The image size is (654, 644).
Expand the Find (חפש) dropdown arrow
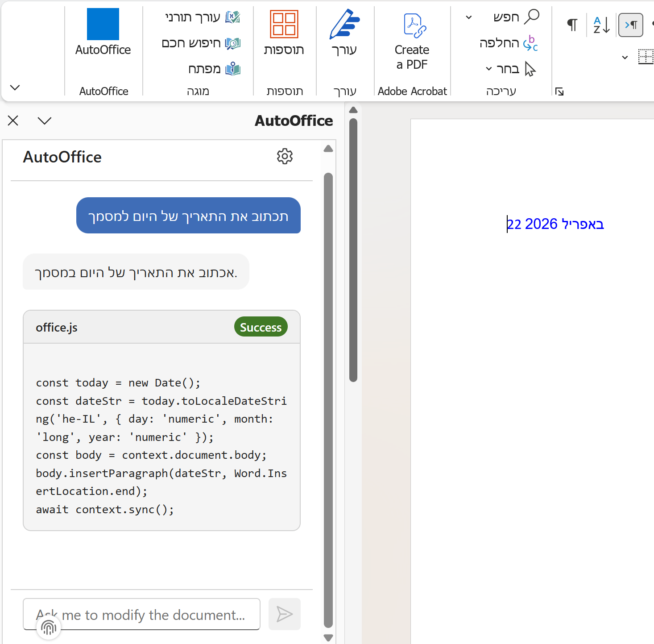(468, 17)
